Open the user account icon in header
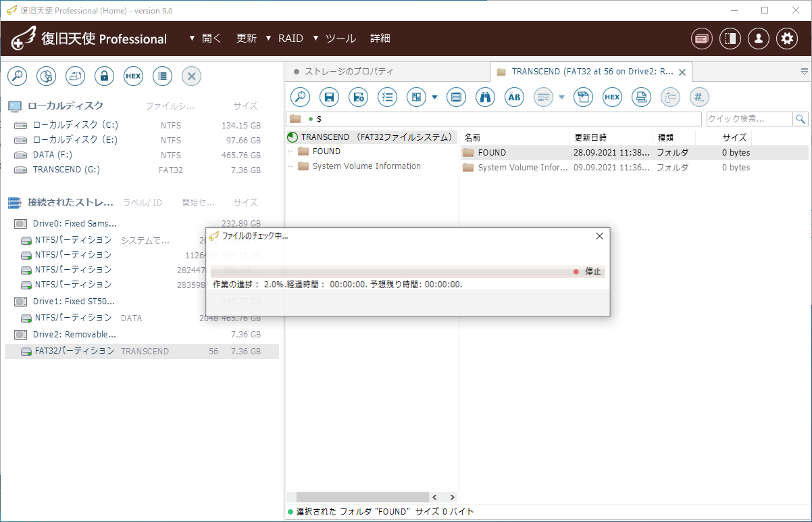This screenshot has height=522, width=812. point(759,39)
